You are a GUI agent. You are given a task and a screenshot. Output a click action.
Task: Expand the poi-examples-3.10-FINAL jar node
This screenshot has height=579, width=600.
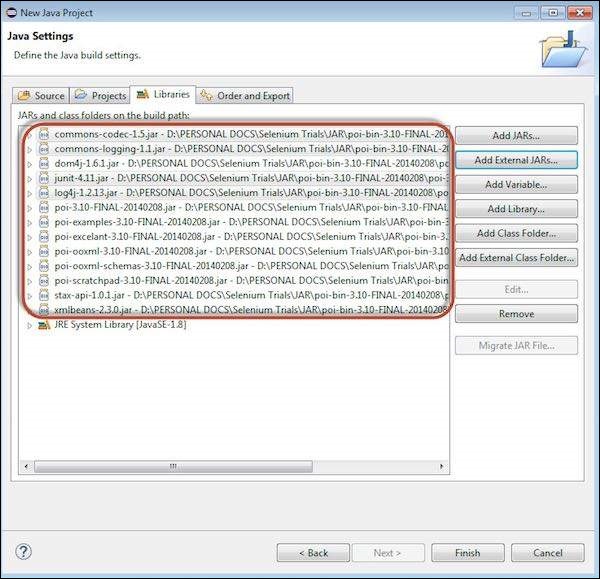(x=29, y=223)
